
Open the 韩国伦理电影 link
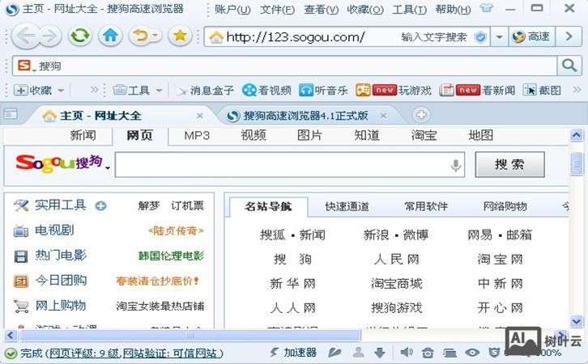click(171, 256)
